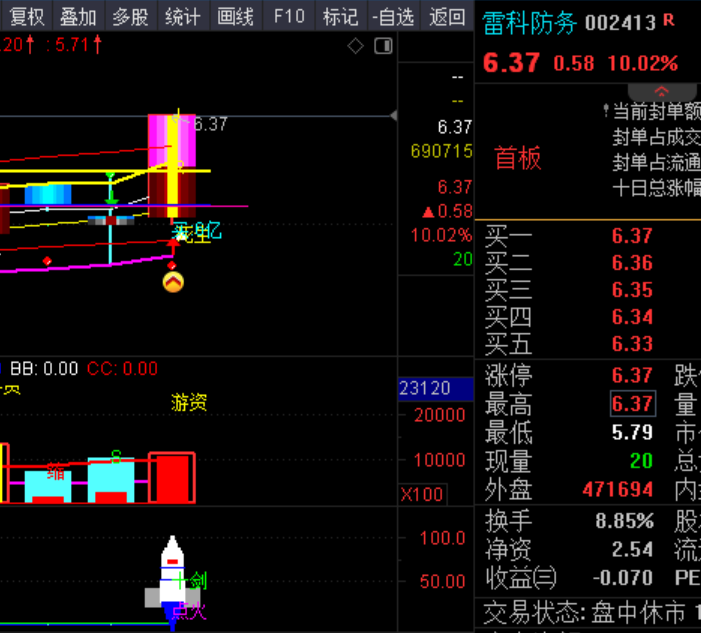The height and width of the screenshot is (633, 701).
Task: Click the orange up-arrow signal marker
Action: coord(173,282)
